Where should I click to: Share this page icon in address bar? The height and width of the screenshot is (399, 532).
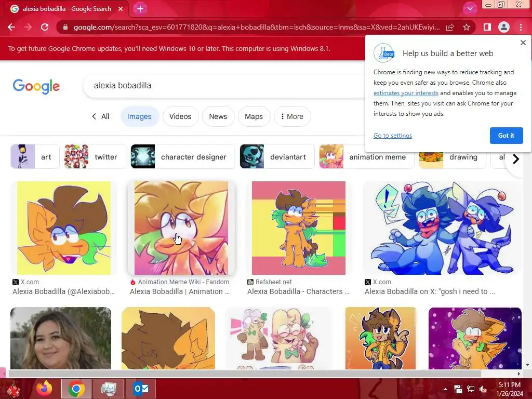450,27
